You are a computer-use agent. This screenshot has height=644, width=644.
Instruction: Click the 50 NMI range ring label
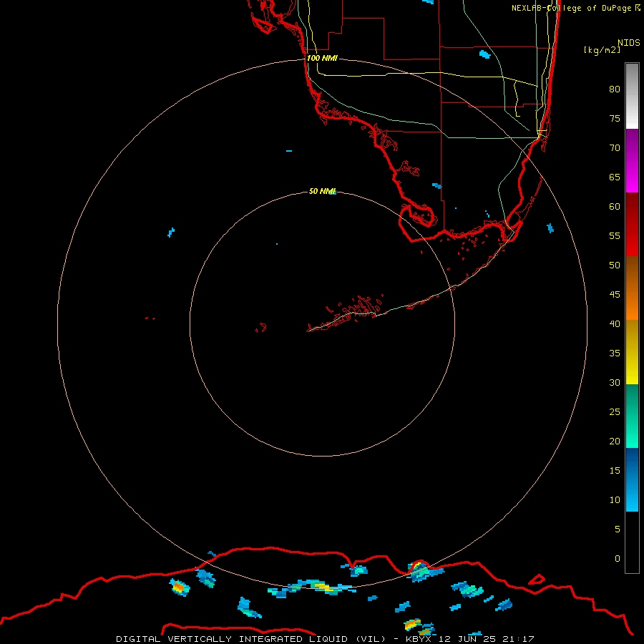[x=322, y=191]
